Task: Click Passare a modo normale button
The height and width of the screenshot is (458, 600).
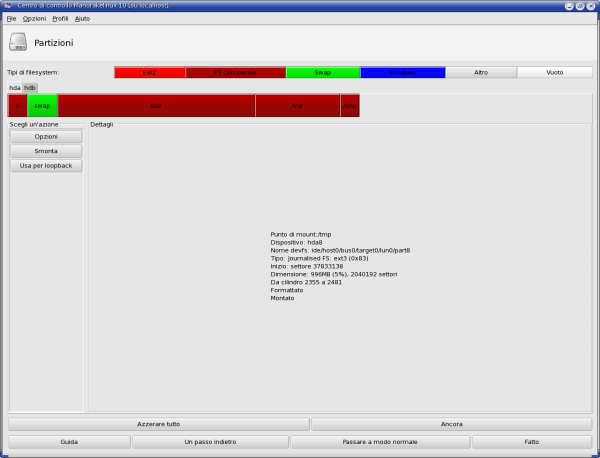Action: (379, 441)
